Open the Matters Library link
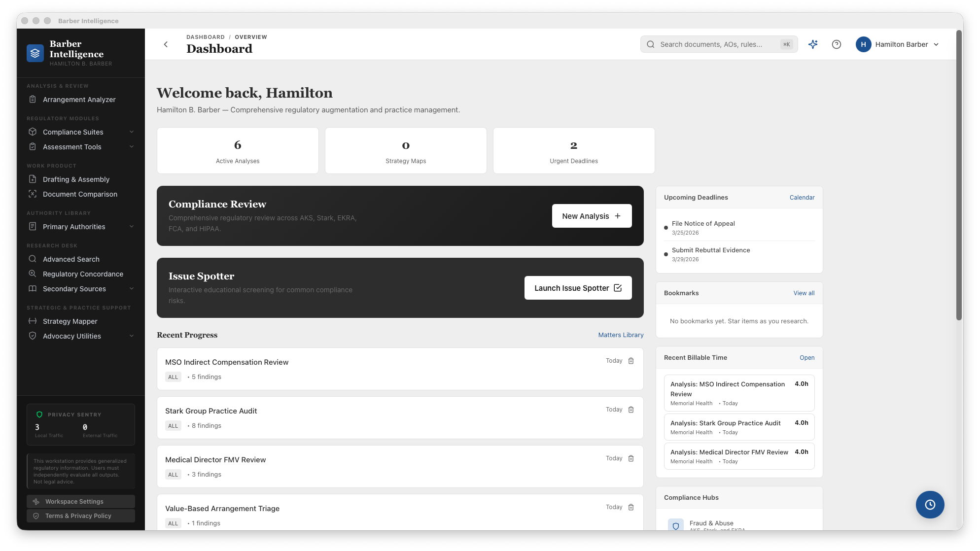This screenshot has height=551, width=980. coord(621,335)
